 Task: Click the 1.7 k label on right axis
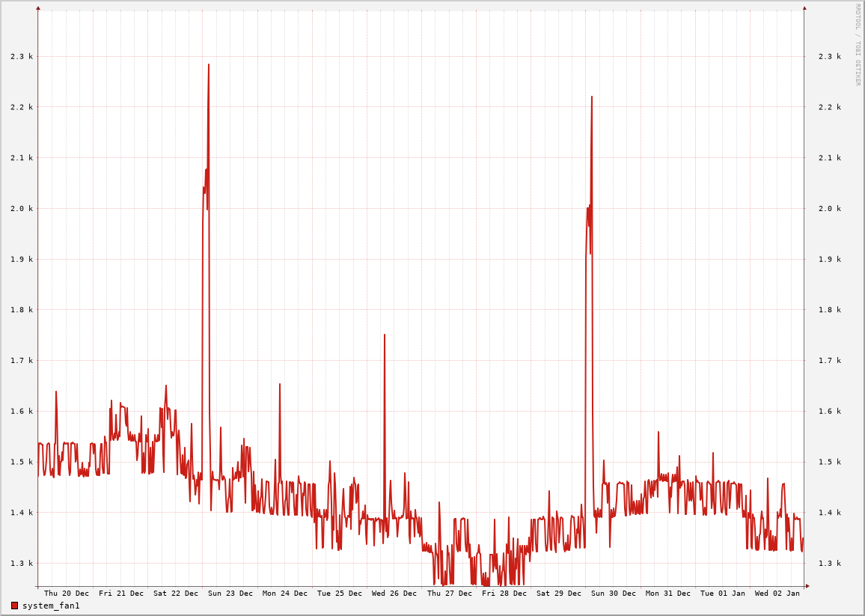pos(830,361)
